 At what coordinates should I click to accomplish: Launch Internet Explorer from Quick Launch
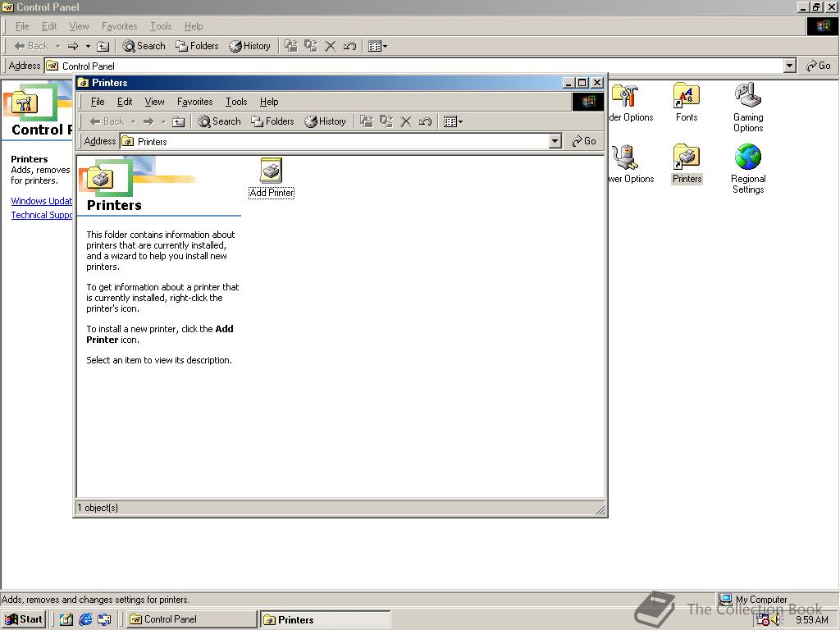tap(85, 619)
